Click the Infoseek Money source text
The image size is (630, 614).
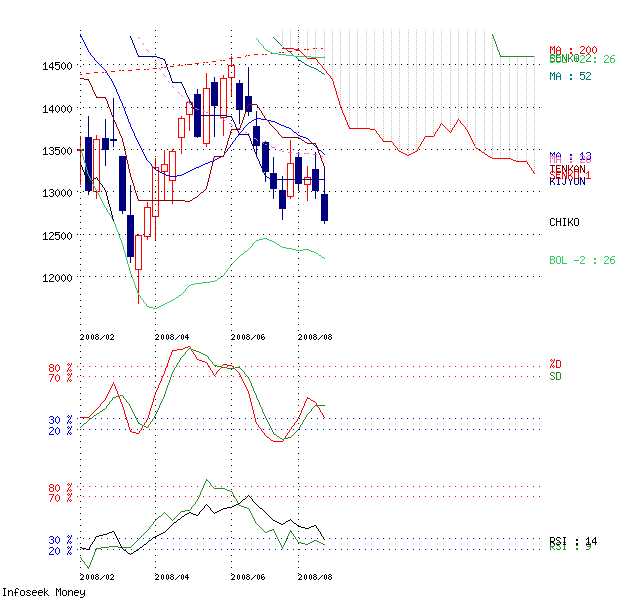click(43, 593)
